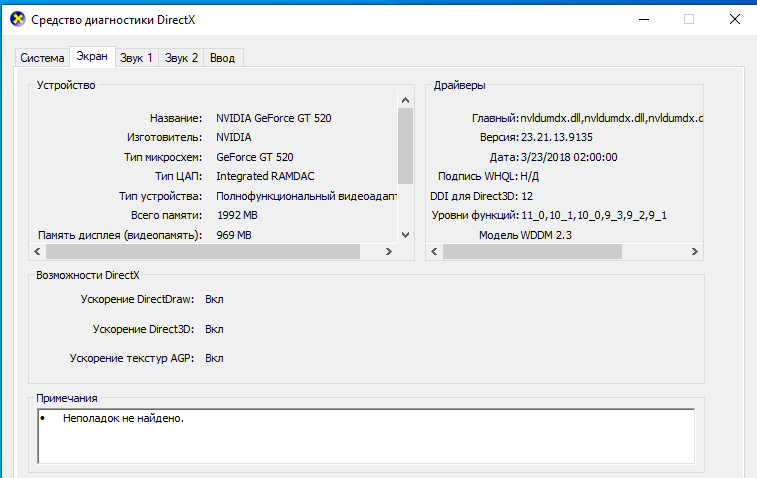Click the Integrated RAMDAC value

pyautogui.click(x=265, y=176)
